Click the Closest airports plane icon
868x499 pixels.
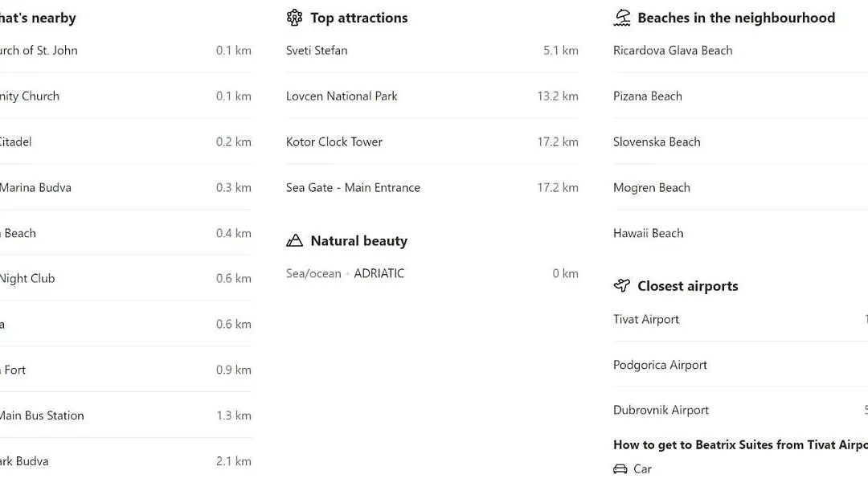coord(622,286)
